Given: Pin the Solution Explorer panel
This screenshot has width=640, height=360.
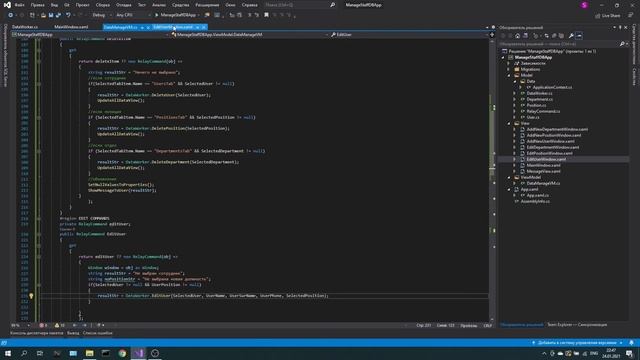Looking at the screenshot, I should click(x=620, y=27).
